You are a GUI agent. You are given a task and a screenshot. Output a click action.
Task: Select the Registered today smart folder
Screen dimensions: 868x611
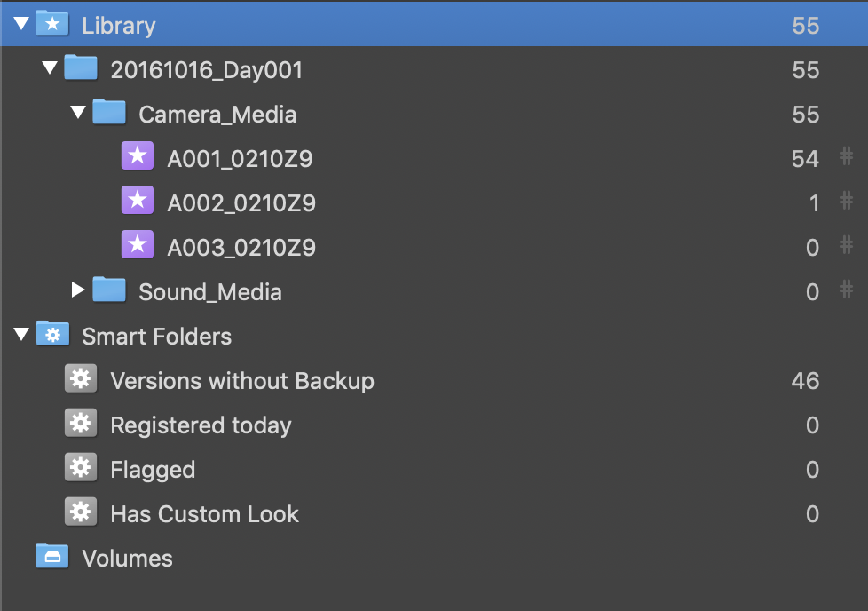point(201,425)
